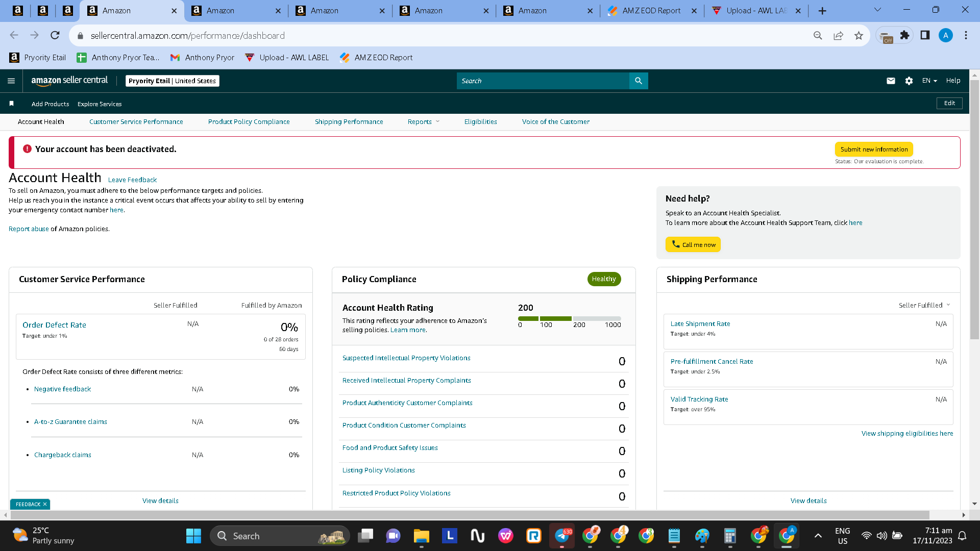Show hidden system tray icons
Viewport: 980px width, 551px height.
click(818, 536)
